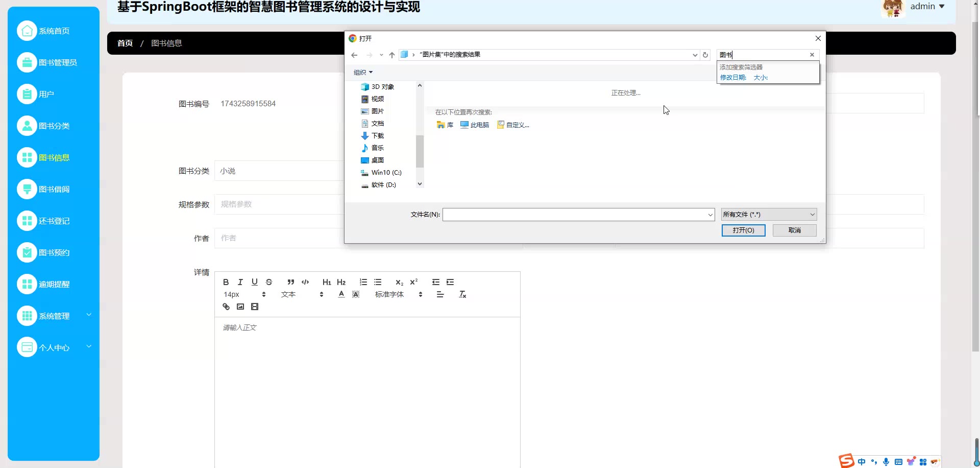980x468 pixels.
Task: Open the text alignment options
Action: tap(440, 294)
